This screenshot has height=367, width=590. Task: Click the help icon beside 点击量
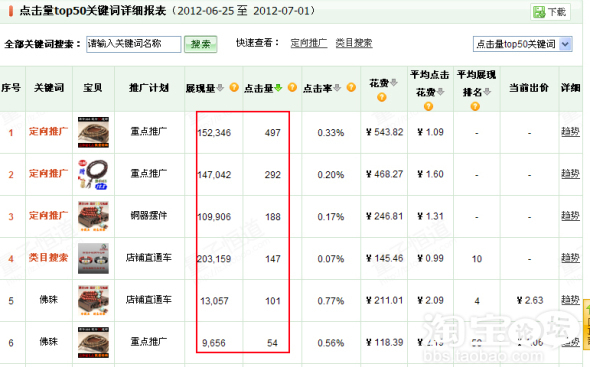pos(292,87)
